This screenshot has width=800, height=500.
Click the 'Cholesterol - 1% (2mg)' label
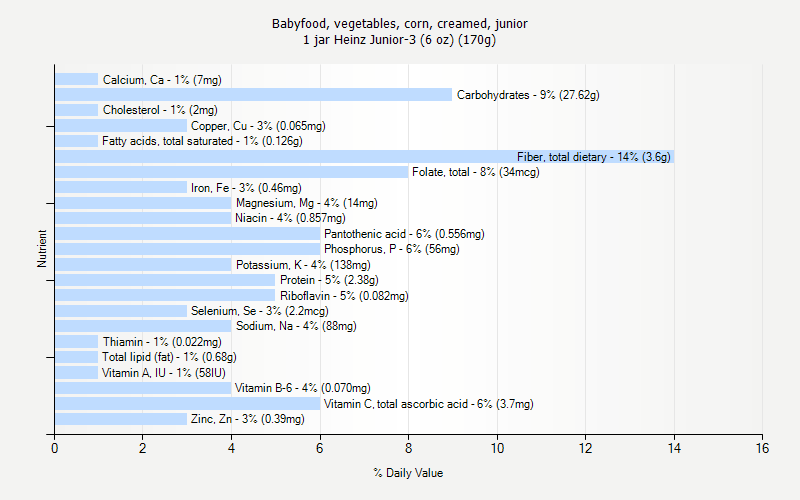point(160,110)
